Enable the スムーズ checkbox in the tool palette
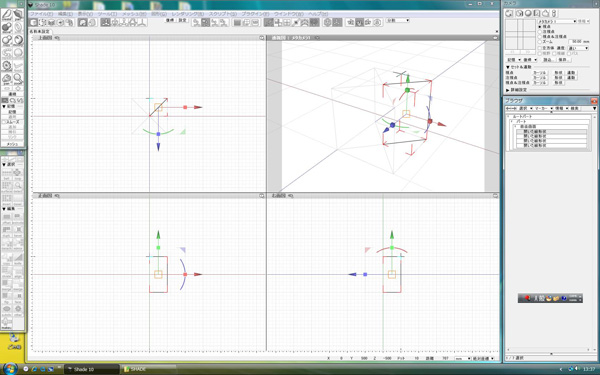Viewport: 600px width, 375px height. [4, 122]
